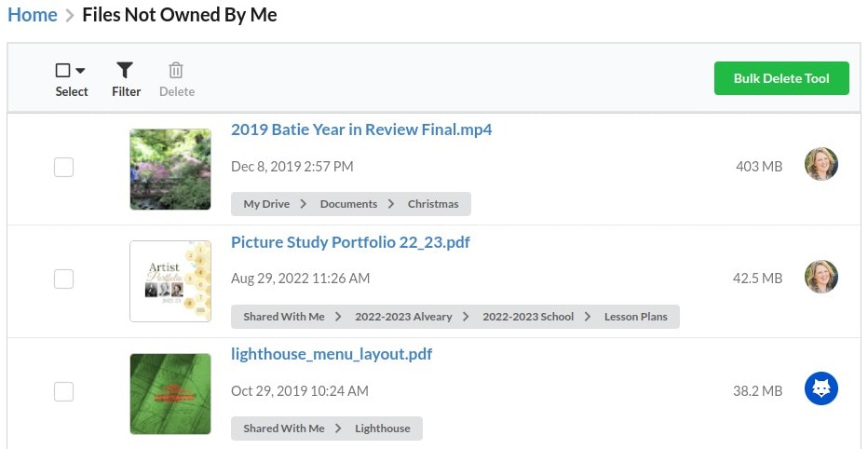Click the Delete trash can icon

pos(176,70)
